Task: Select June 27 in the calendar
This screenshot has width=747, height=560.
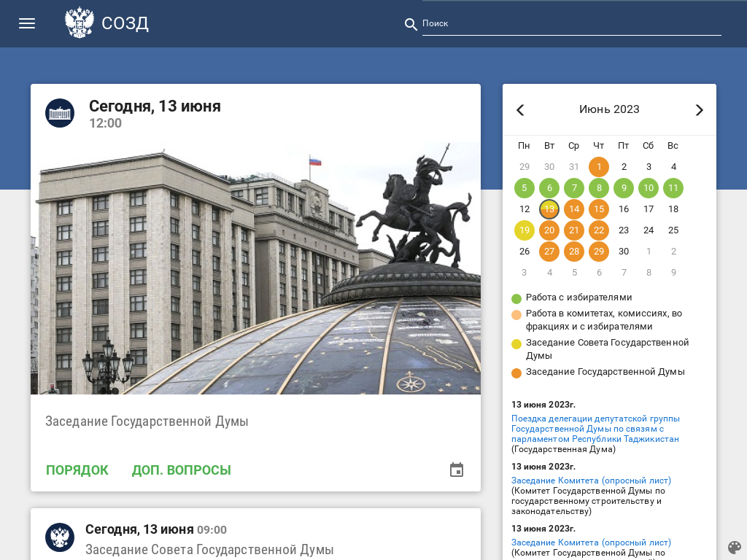Action: click(549, 251)
